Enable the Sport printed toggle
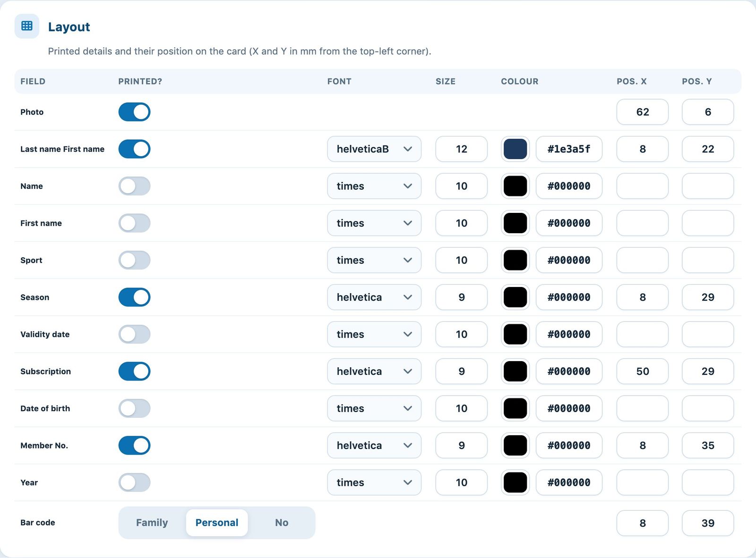 pos(134,260)
